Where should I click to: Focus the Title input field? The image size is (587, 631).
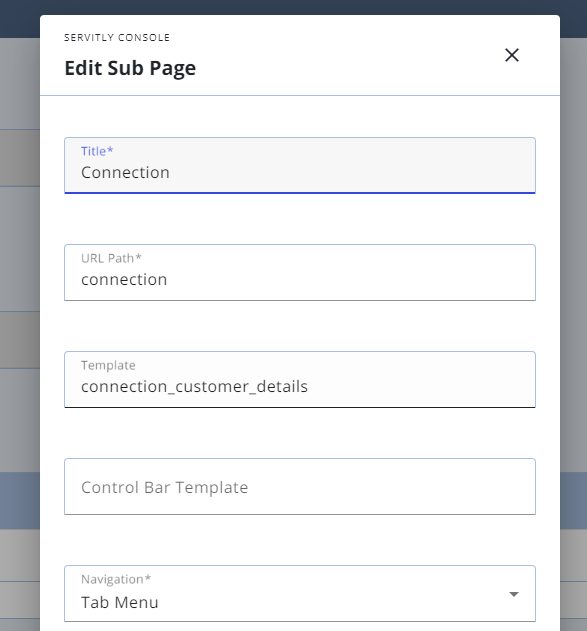[300, 165]
